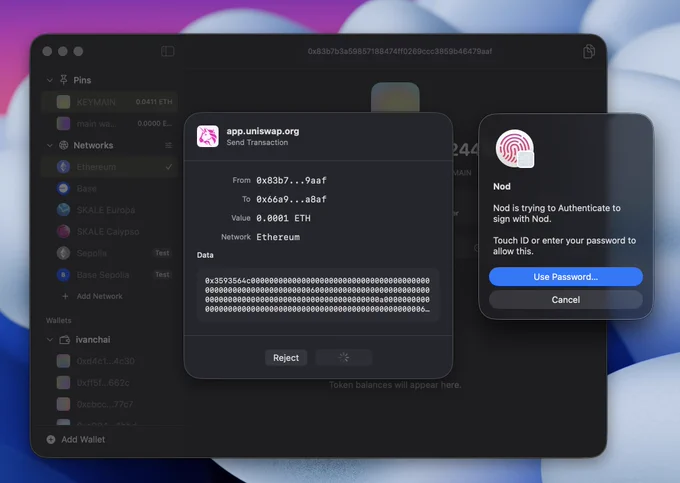
Task: Click the Test badge beside Base Sepolia
Action: point(162,274)
